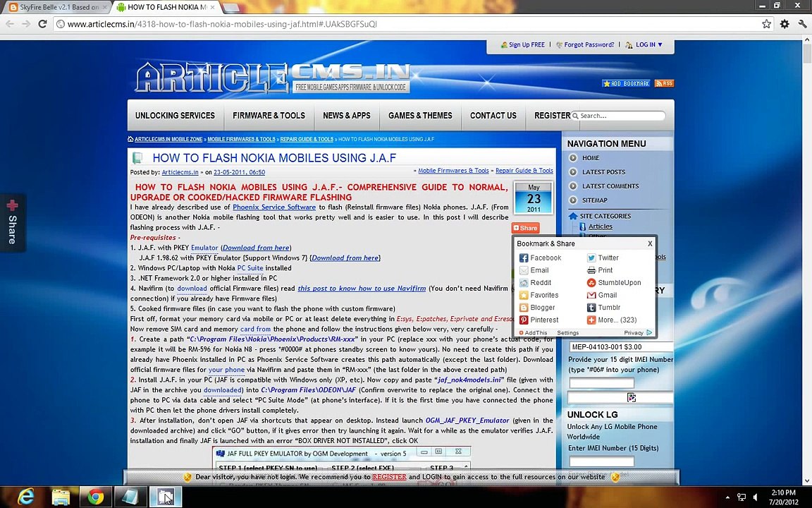Choose Print in Bookmark & Share popup

pyautogui.click(x=600, y=270)
